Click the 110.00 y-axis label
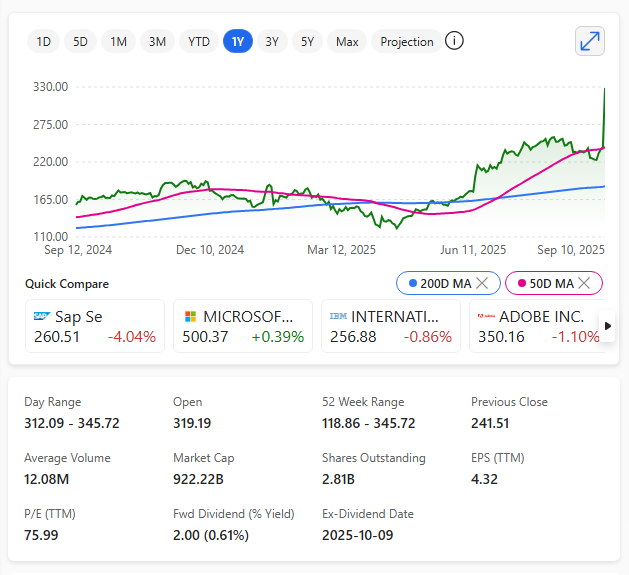 click(x=51, y=237)
